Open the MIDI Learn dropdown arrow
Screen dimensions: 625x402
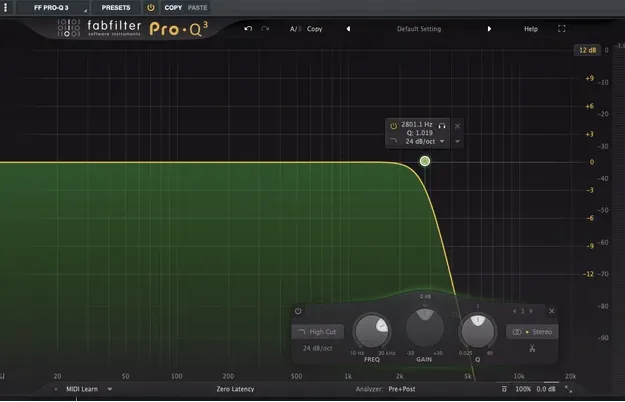110,389
